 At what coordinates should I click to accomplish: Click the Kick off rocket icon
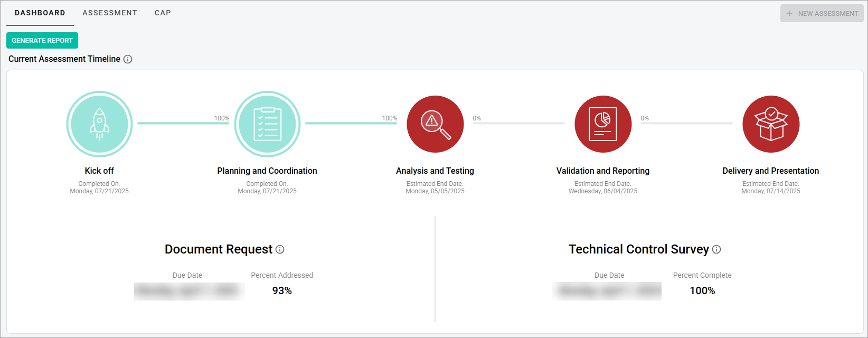99,124
